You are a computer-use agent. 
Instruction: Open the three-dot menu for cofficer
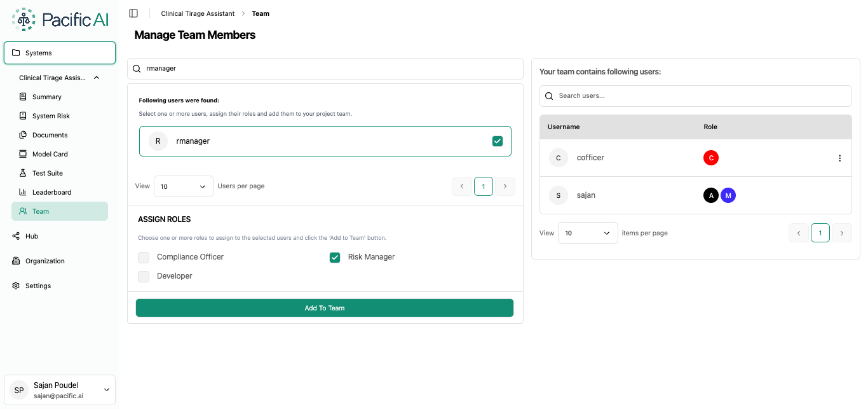pyautogui.click(x=839, y=158)
